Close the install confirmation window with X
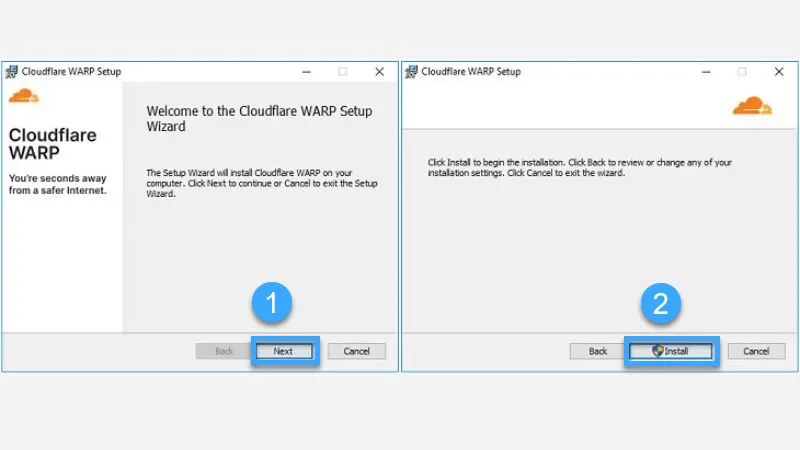Viewport: 800px width, 450px height. pyautogui.click(x=779, y=72)
